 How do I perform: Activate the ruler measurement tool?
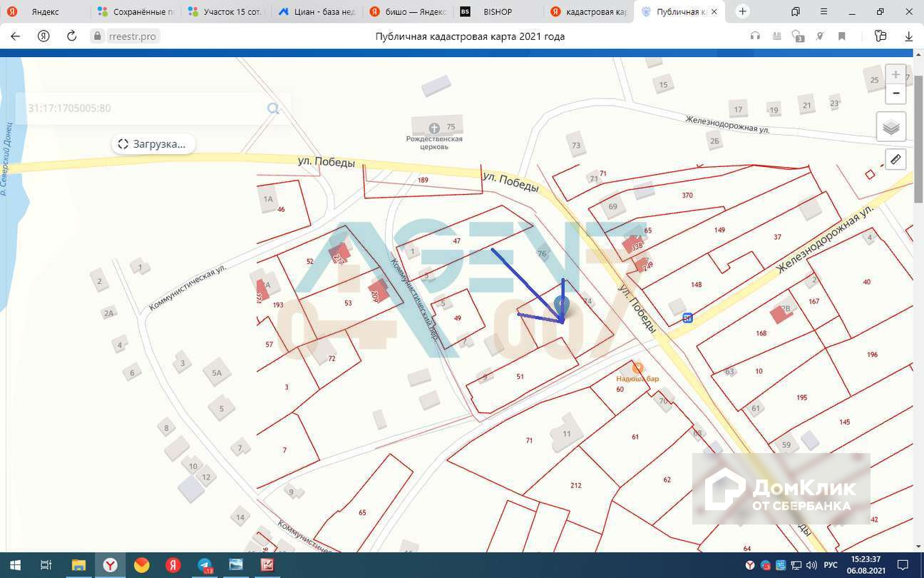point(895,159)
